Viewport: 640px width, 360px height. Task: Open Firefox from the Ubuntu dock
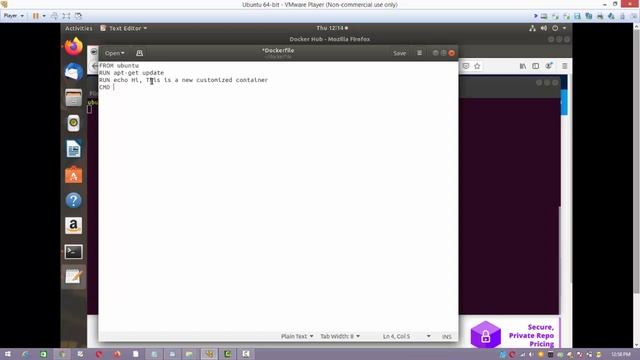coord(73,47)
